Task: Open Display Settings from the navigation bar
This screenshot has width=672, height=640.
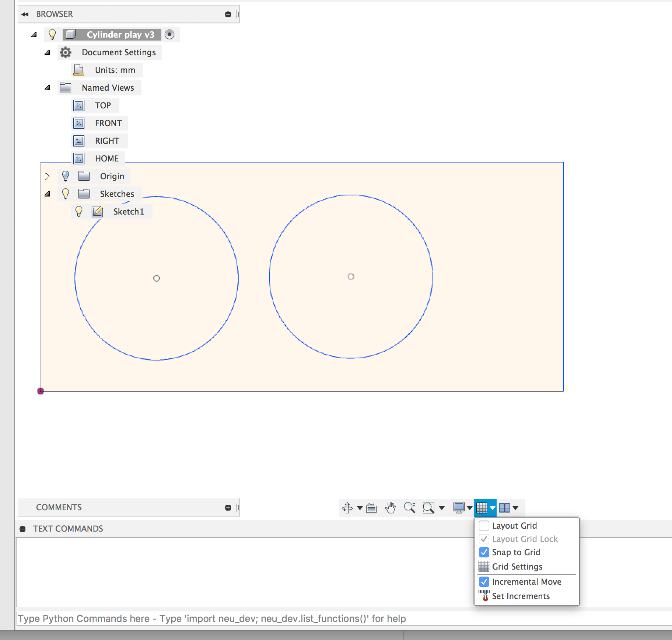Action: [x=459, y=508]
